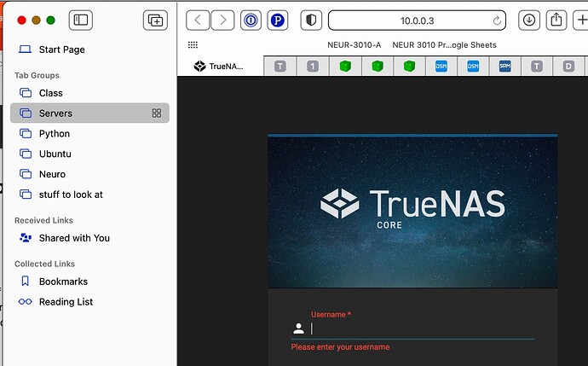Show the downloads list
The width and height of the screenshot is (588, 366).
pyautogui.click(x=529, y=20)
